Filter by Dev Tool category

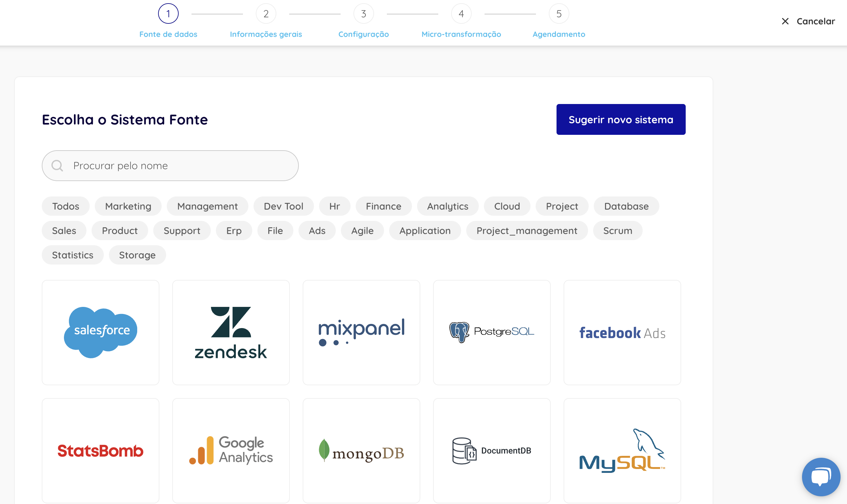(283, 206)
